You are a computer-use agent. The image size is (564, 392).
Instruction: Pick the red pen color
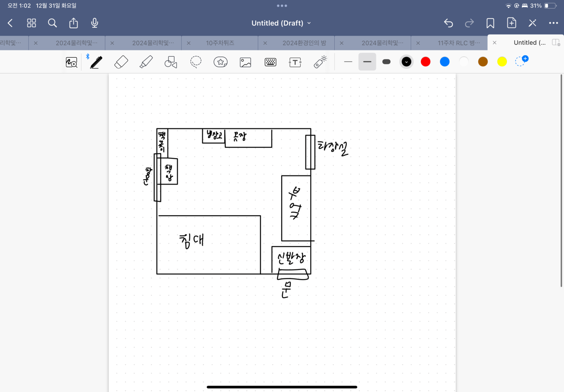tap(426, 62)
